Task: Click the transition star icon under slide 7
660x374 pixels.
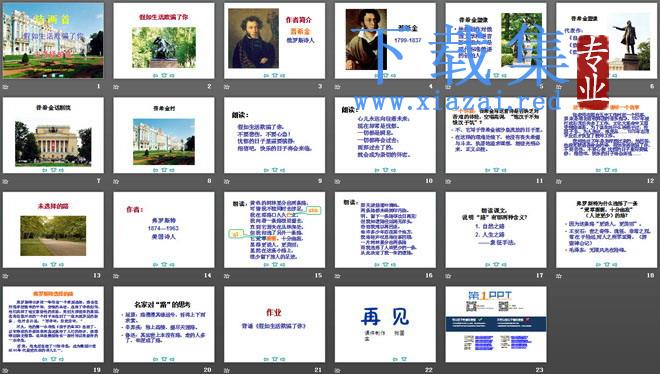Action: [5, 182]
